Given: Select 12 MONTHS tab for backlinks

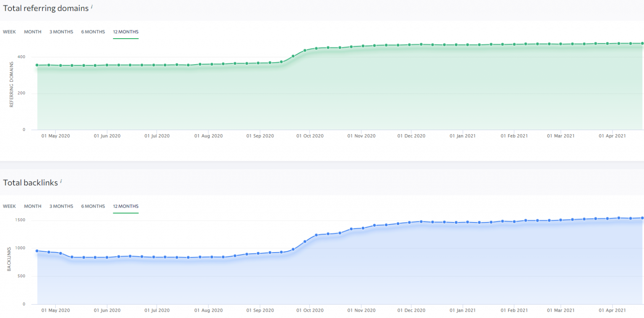Looking at the screenshot, I should (x=126, y=206).
